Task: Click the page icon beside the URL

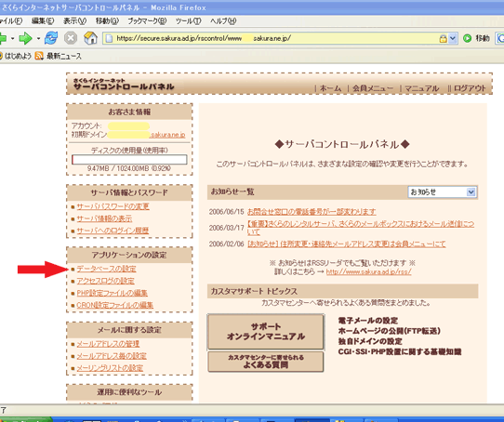Action: tap(110, 38)
